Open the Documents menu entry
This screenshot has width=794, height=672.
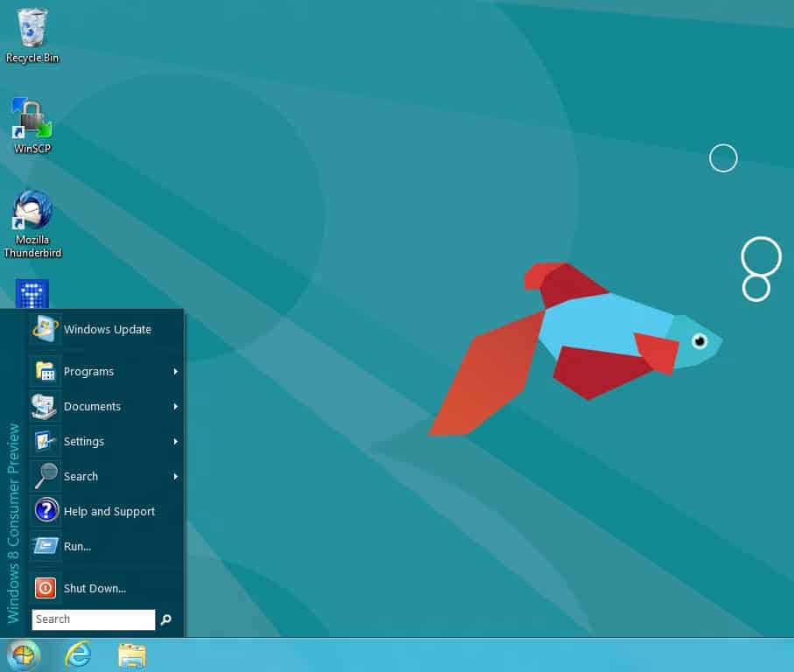(x=106, y=407)
